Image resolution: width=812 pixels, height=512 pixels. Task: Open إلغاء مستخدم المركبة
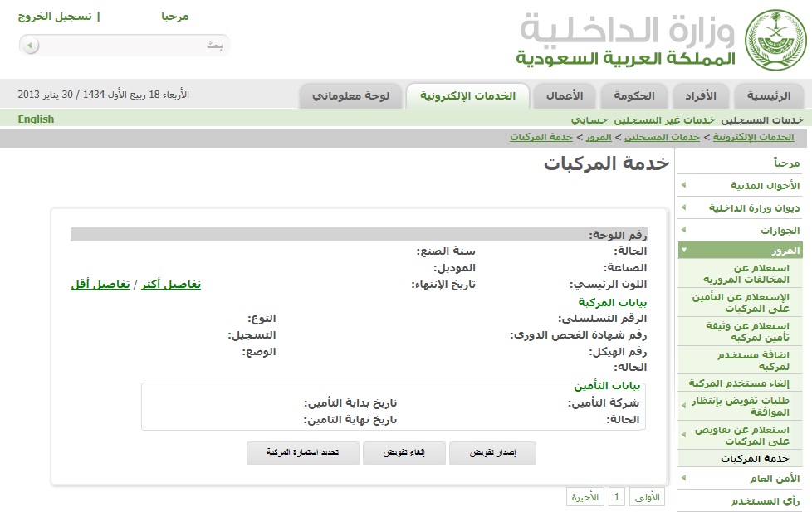pos(739,383)
